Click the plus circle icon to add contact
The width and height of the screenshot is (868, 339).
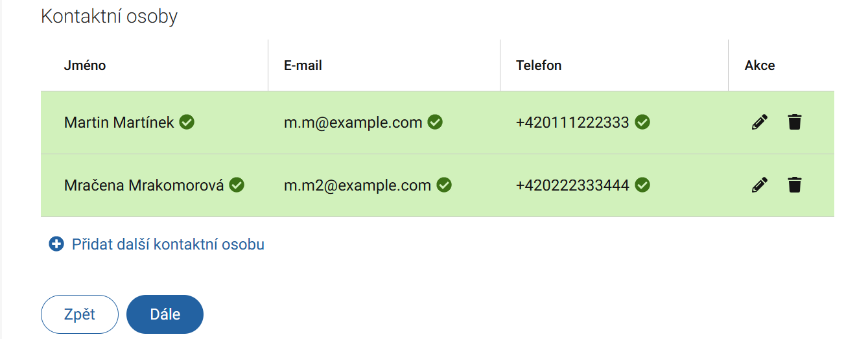tap(56, 244)
